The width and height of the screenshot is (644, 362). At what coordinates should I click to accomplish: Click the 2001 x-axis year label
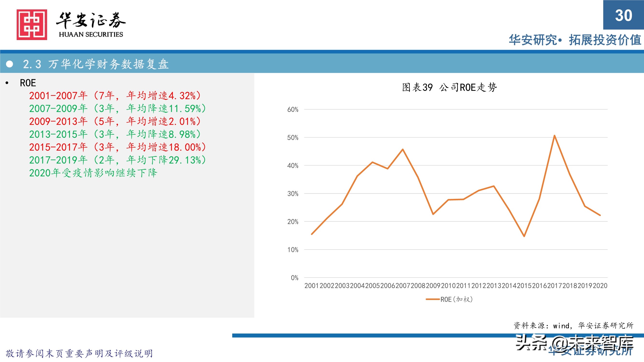312,285
